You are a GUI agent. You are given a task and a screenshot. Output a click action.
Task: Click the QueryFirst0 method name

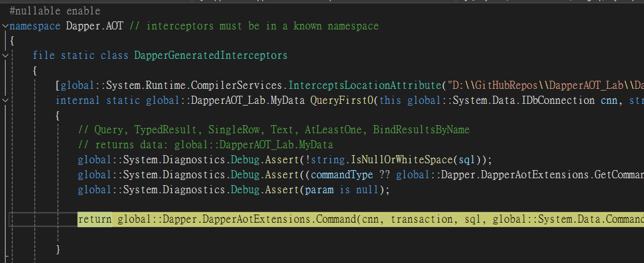point(341,100)
